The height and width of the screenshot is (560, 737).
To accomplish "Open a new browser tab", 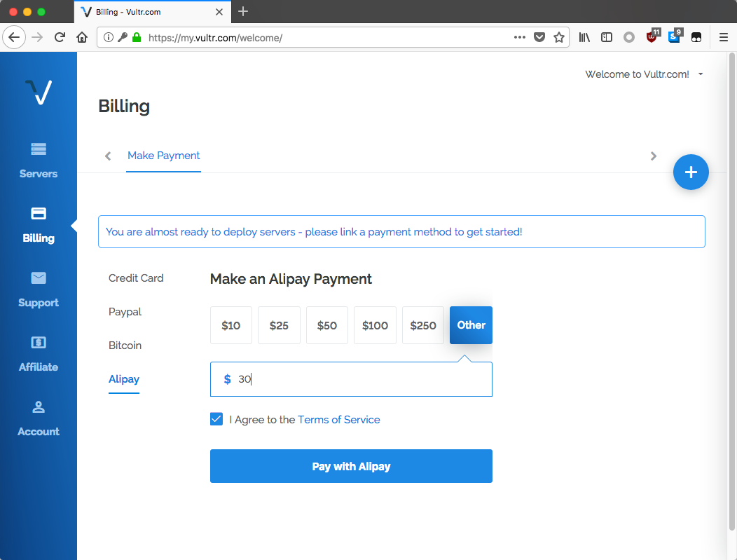I will [x=243, y=11].
